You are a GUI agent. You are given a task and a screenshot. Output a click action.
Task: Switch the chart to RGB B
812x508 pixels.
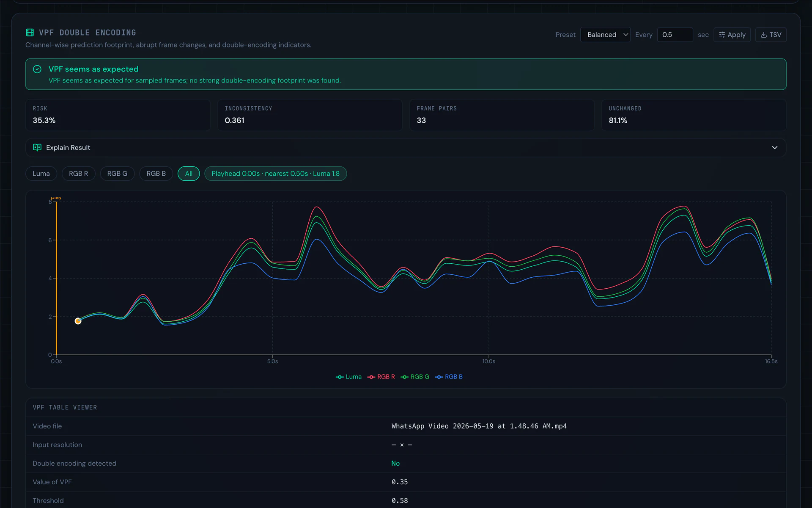tap(156, 174)
